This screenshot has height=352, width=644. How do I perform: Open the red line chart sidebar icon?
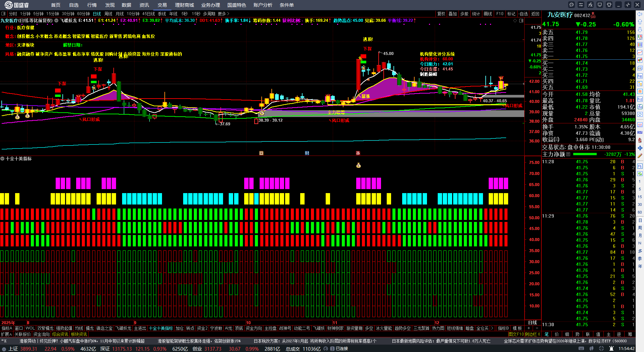[640, 53]
